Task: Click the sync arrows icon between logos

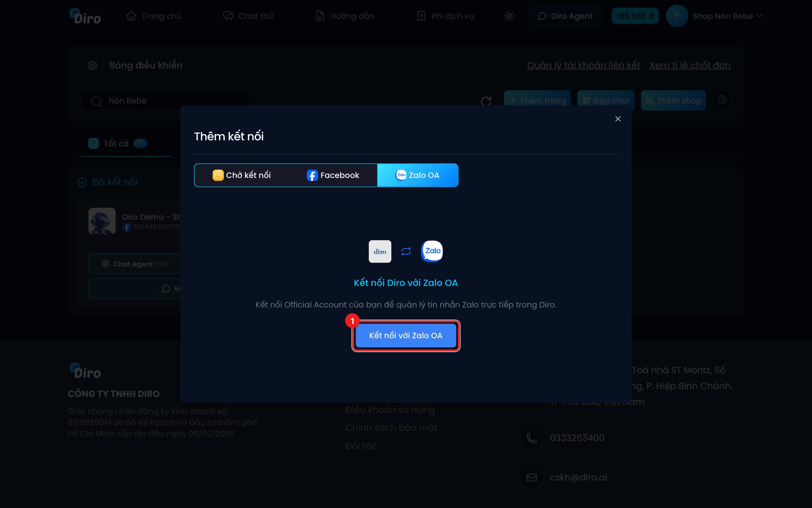Action: [x=406, y=251]
